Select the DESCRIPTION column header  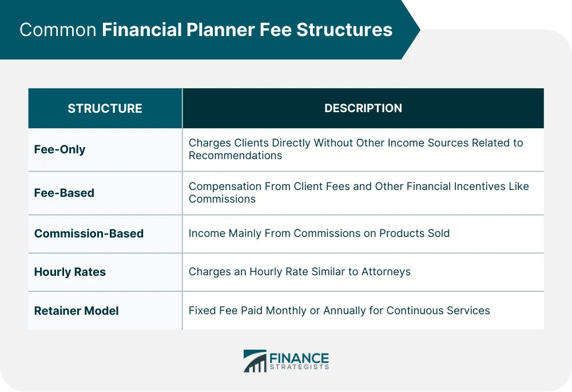pos(363,108)
